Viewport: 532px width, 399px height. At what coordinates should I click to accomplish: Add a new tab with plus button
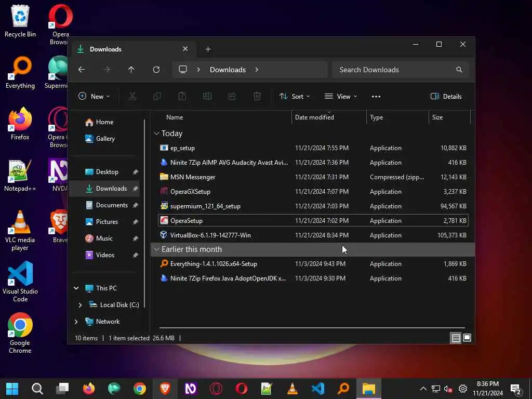(x=208, y=49)
